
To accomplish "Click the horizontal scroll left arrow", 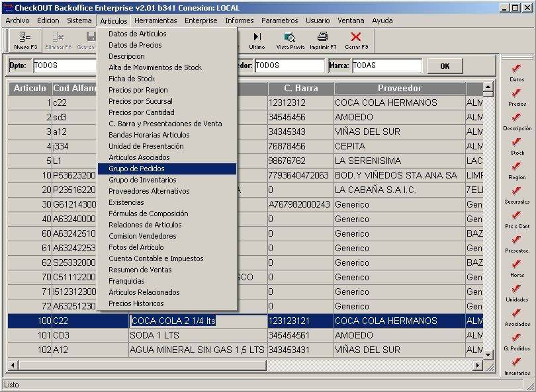I will 13,366.
